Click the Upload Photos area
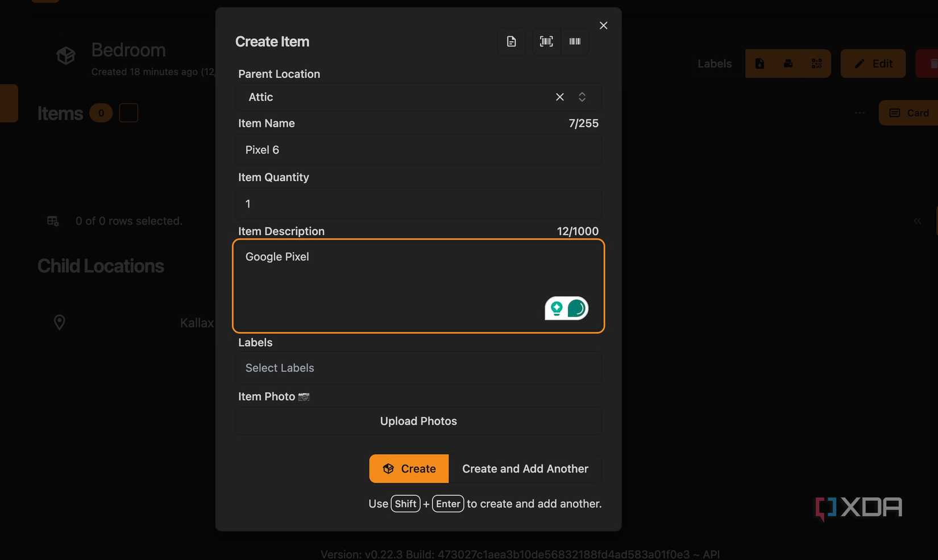938x560 pixels. coord(418,421)
